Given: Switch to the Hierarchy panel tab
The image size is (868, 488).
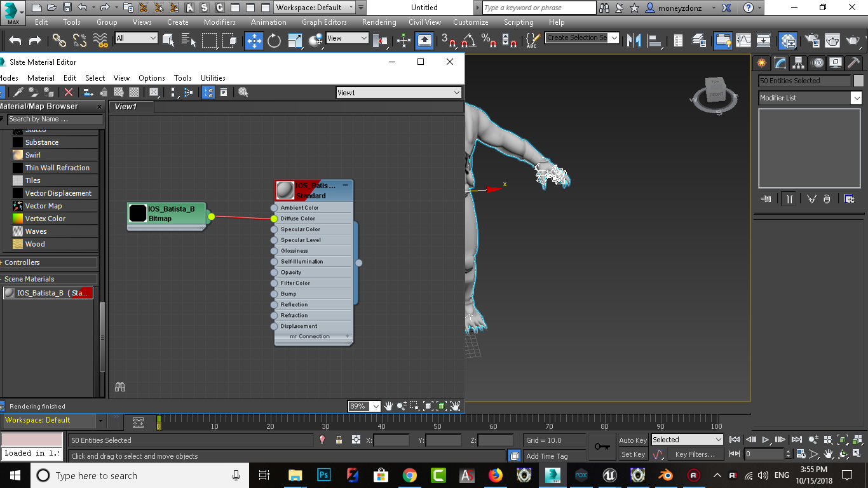Looking at the screenshot, I should click(x=799, y=63).
